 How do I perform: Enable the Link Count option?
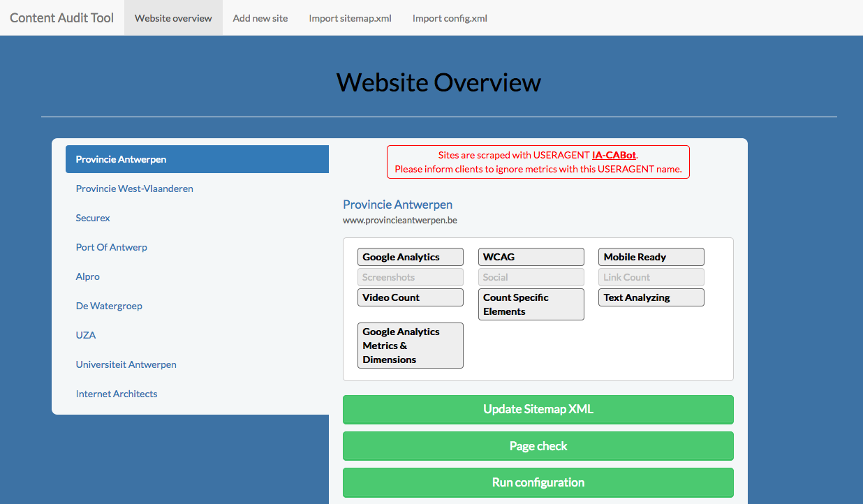651,277
